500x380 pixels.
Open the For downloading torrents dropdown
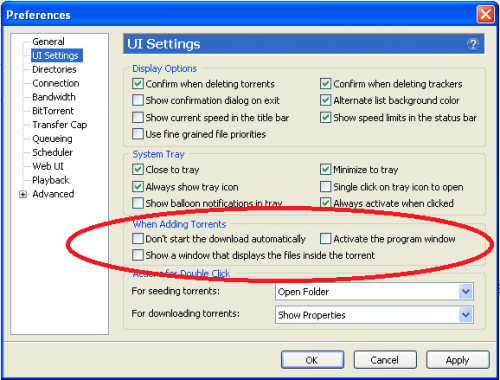pyautogui.click(x=374, y=315)
